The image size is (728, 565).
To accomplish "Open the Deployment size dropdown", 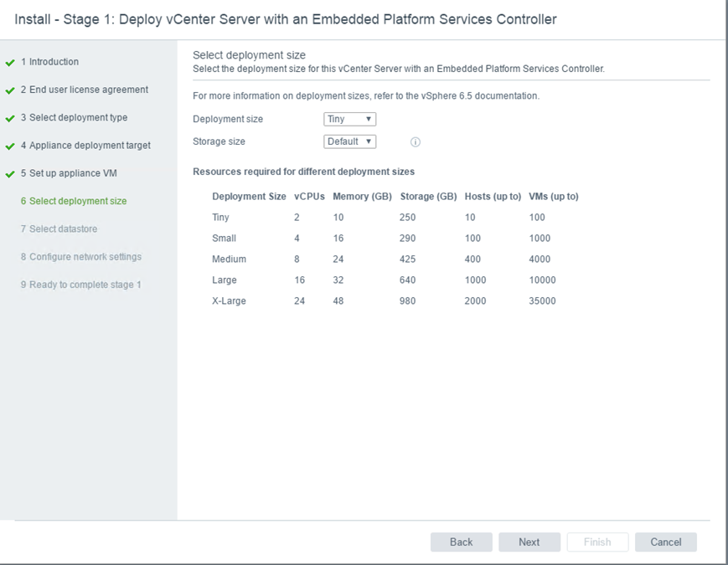I will point(349,120).
